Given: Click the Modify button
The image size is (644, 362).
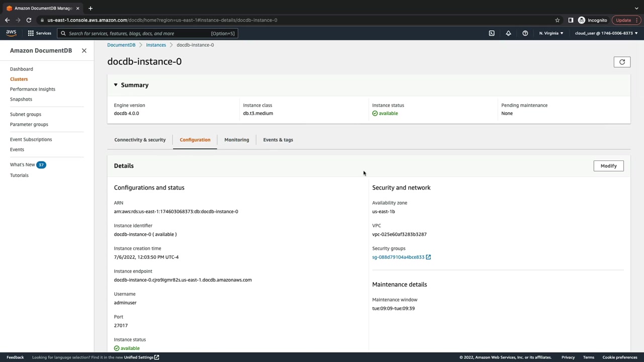Looking at the screenshot, I should 608,166.
